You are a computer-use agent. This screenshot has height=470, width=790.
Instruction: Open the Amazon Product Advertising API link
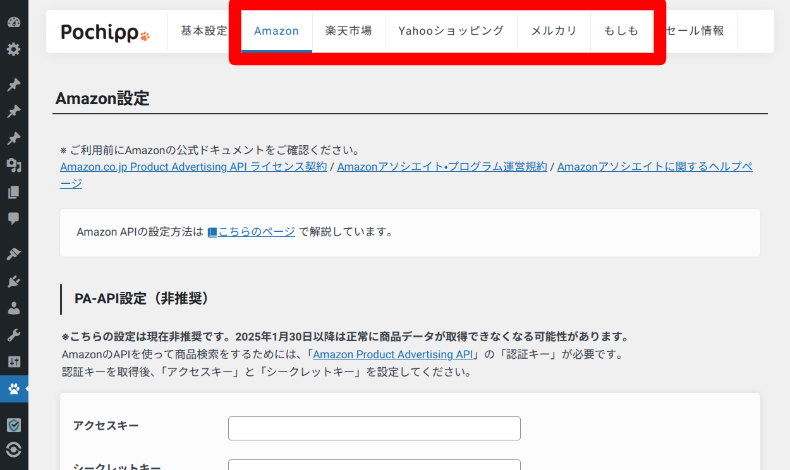(393, 355)
